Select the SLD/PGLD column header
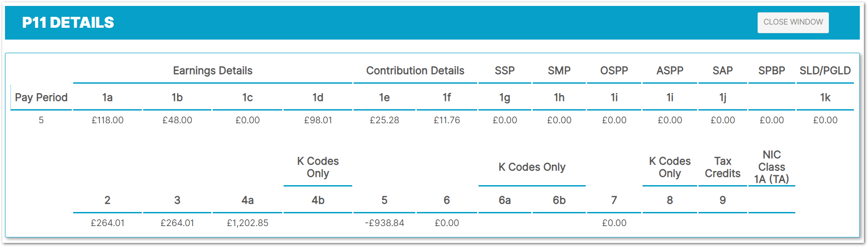Screen dimensions: 868x247 825,71
